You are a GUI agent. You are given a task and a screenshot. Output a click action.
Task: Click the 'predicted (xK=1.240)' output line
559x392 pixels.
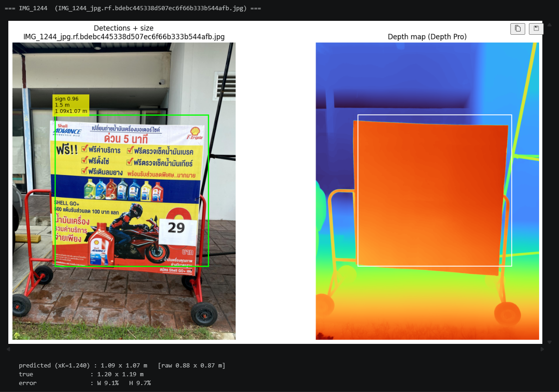pos(122,366)
